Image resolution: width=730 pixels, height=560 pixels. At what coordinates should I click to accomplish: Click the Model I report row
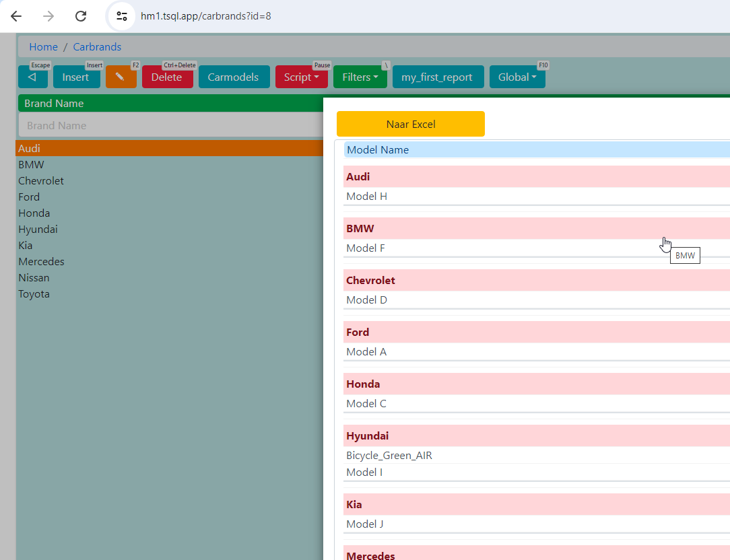coord(537,473)
